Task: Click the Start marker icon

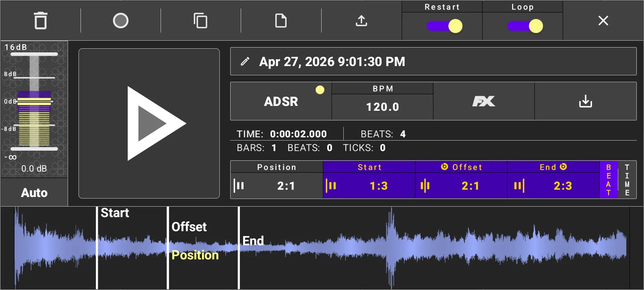Action: (331, 186)
